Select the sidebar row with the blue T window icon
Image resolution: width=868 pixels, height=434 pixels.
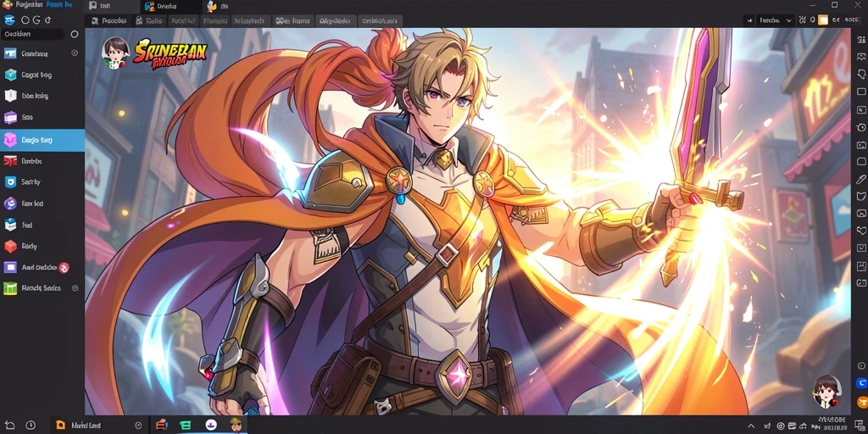pos(42,53)
